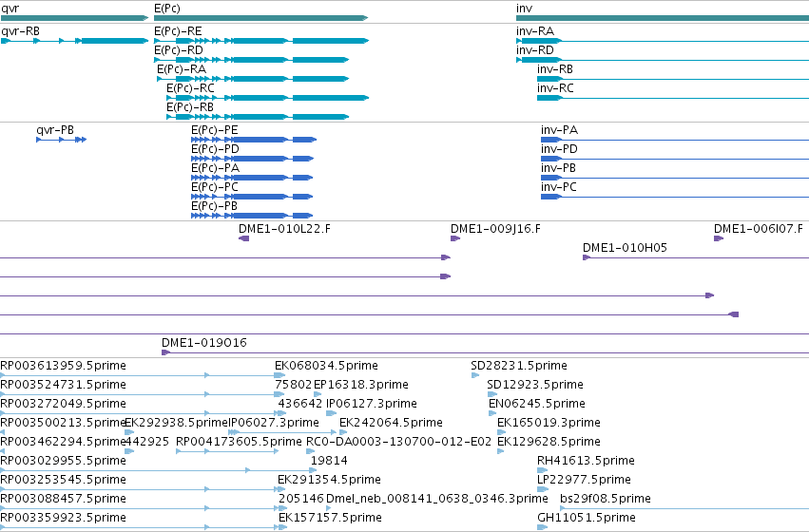Click the 19814 EST label
Screen dimensions: 809x532
click(329, 461)
